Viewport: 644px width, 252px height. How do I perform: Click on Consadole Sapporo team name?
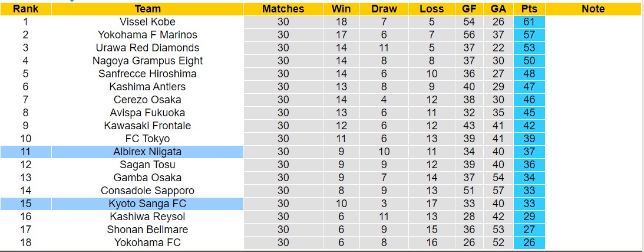click(147, 191)
